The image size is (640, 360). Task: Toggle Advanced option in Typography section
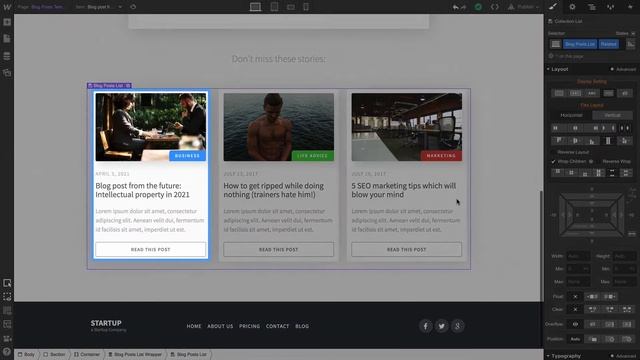[x=623, y=356]
